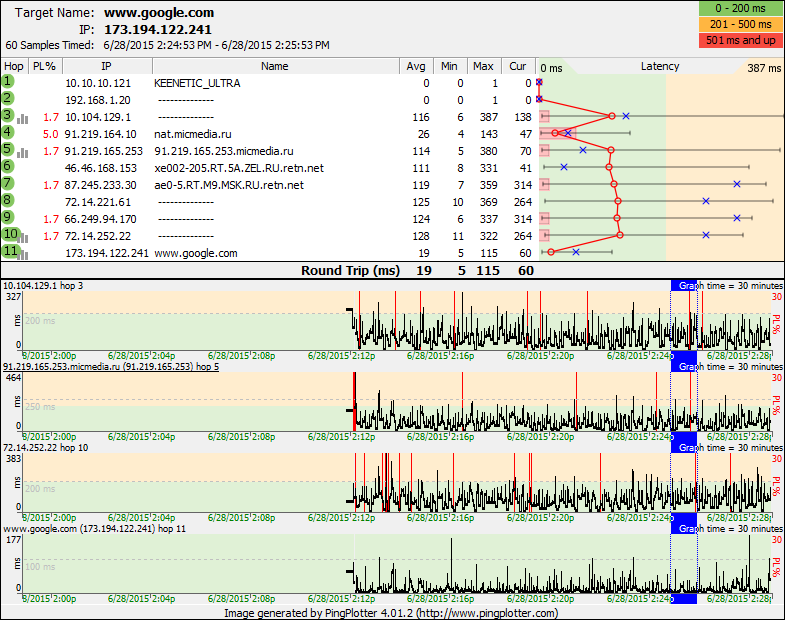Sort by the PL% column header
Viewport: 785px width, 620px height.
coord(44,66)
